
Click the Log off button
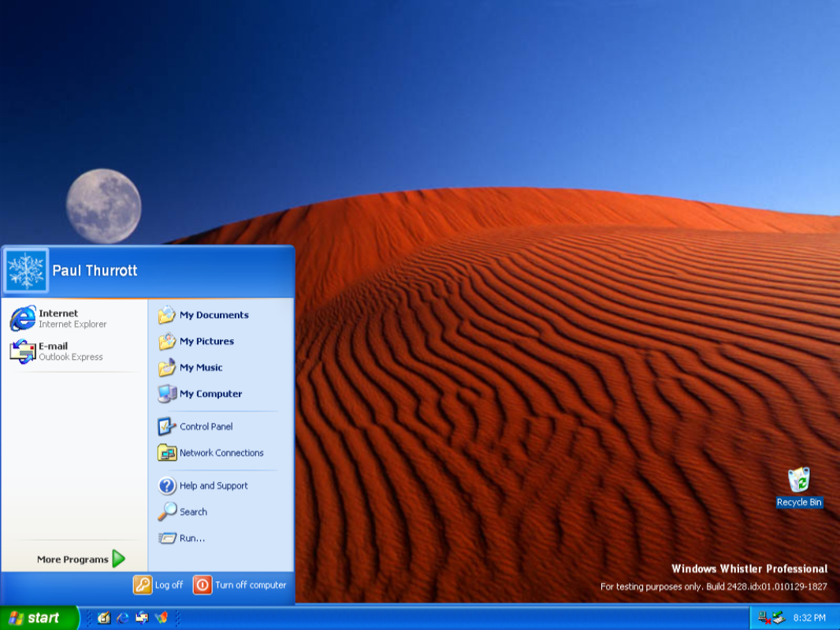coord(158,585)
